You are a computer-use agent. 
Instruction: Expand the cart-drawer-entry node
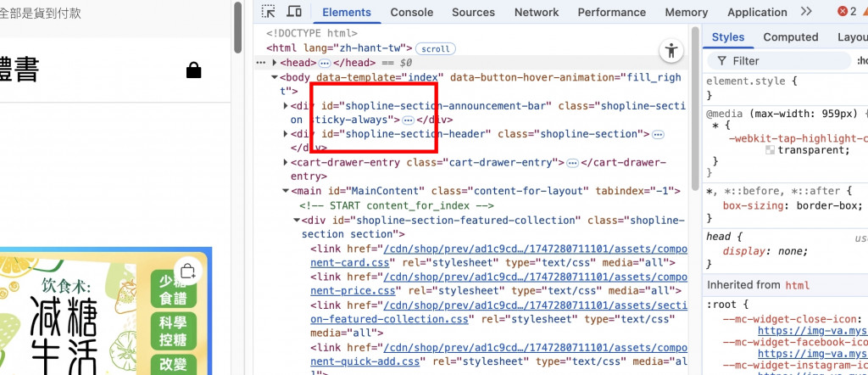[286, 163]
